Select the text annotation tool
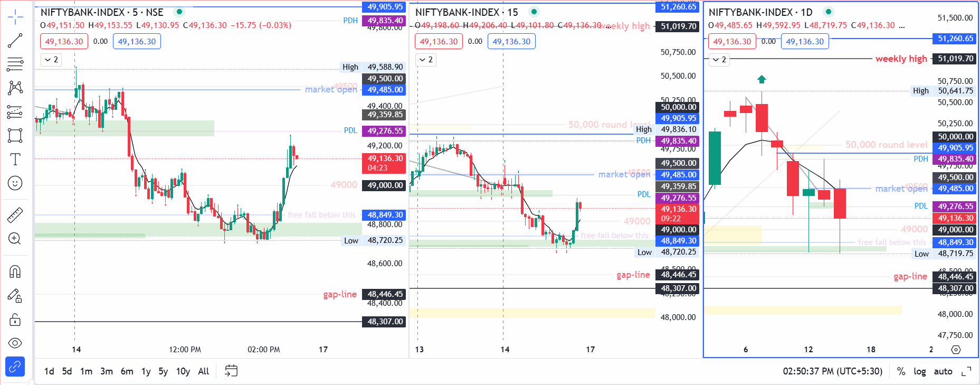The height and width of the screenshot is (385, 980). [x=15, y=159]
